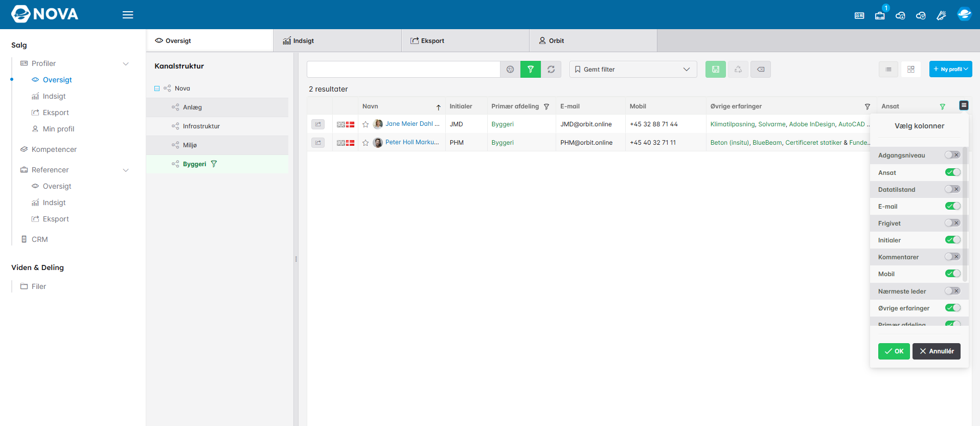Click the column chooser icon in table header

pyautogui.click(x=964, y=105)
